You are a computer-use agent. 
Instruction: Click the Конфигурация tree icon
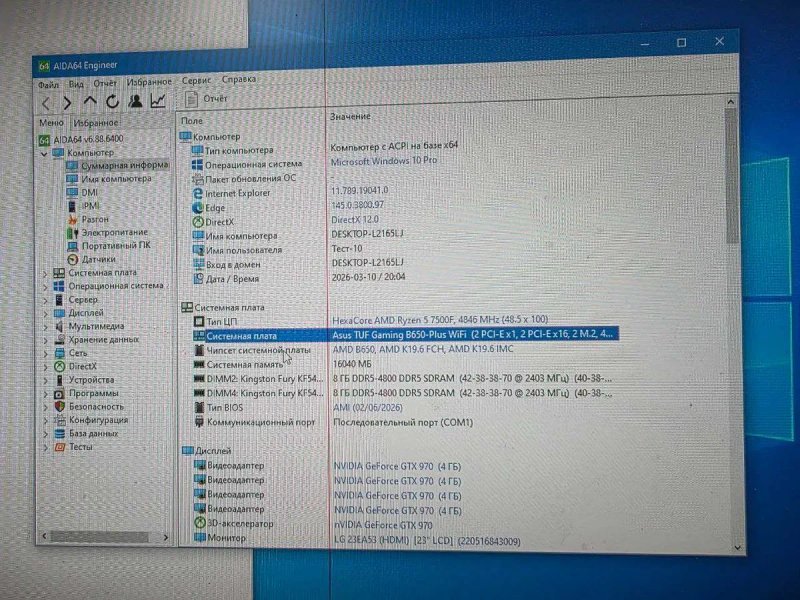click(x=60, y=420)
